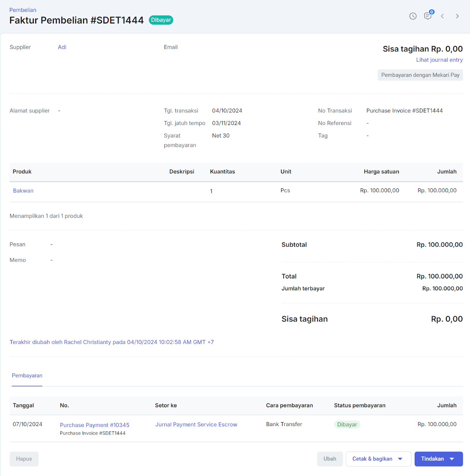Open supplier Adi link
Screen dimensions: 470x476
[62, 47]
